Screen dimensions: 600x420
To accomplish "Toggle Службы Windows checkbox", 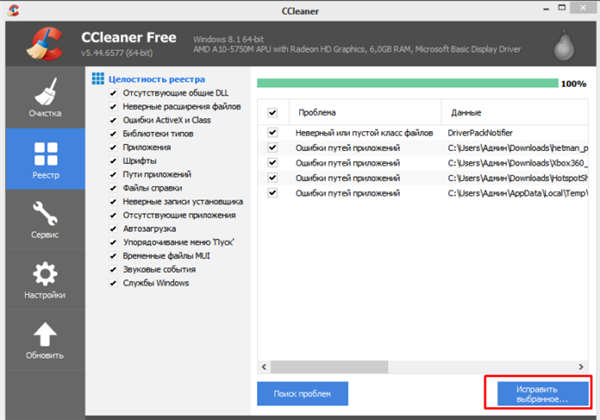I will pos(113,283).
